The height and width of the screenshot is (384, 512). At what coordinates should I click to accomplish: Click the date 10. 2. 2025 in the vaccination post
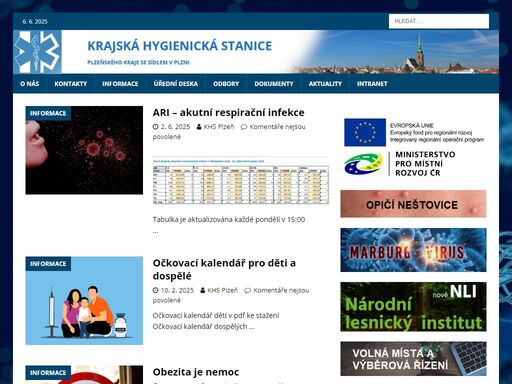point(177,290)
